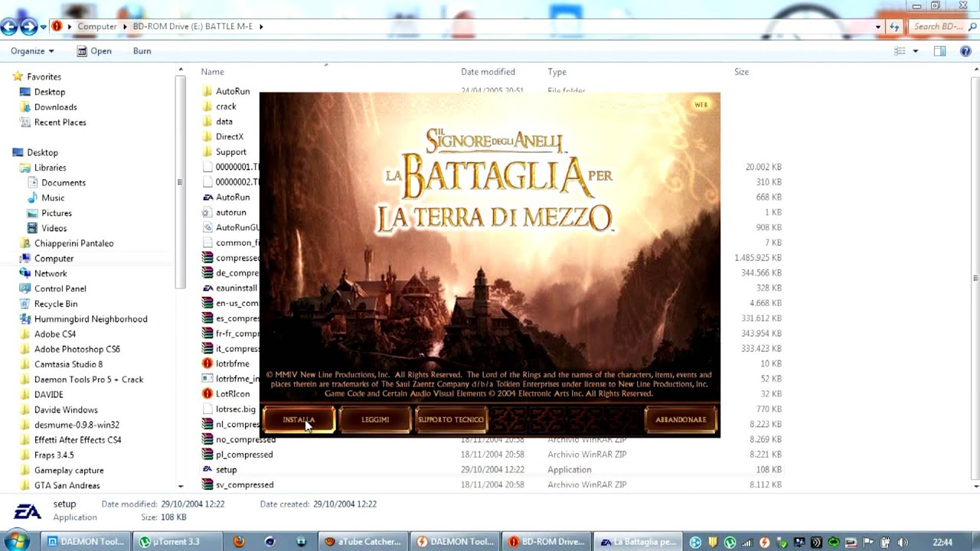980x551 pixels.
Task: Switch to the µTorrent 3.3 taskbar button
Action: (178, 542)
